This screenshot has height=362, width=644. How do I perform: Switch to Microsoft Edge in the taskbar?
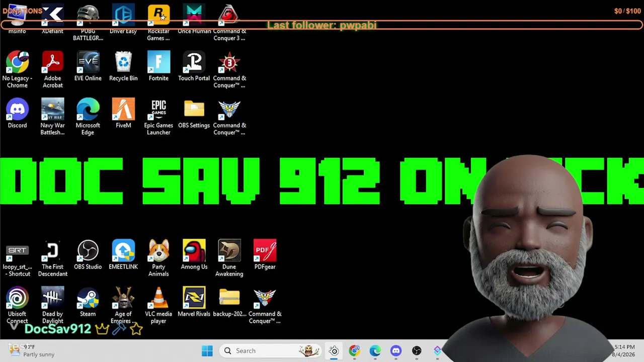pyautogui.click(x=375, y=351)
